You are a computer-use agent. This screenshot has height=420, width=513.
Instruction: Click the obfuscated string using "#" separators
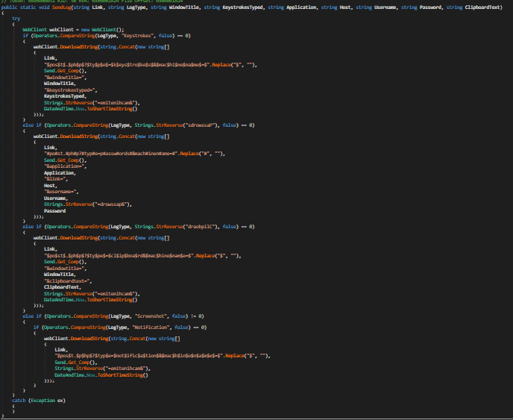[x=110, y=153]
